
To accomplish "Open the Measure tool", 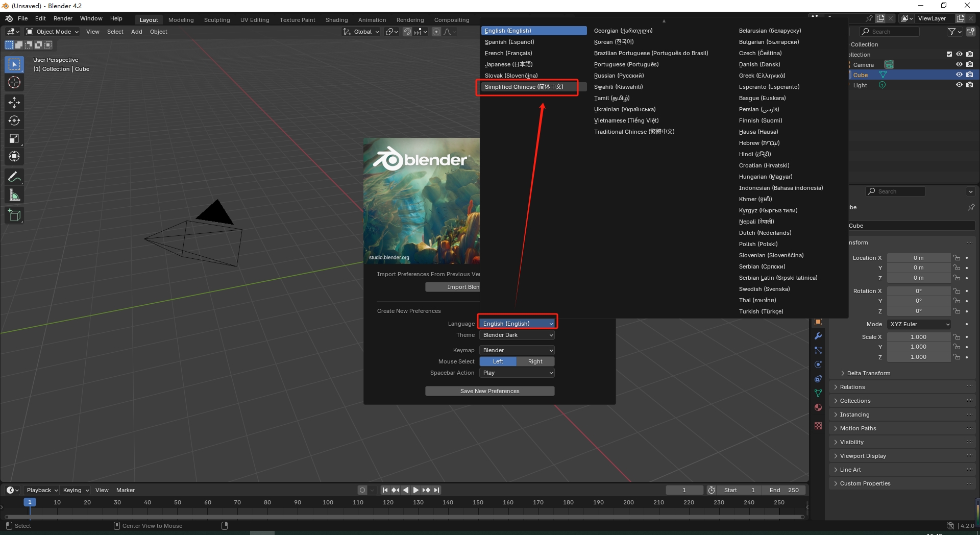I will [x=14, y=194].
